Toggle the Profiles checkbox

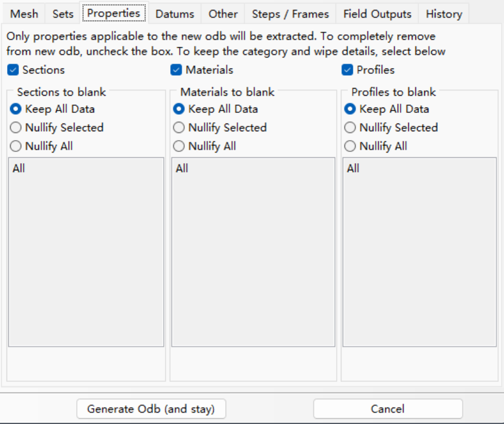click(347, 70)
